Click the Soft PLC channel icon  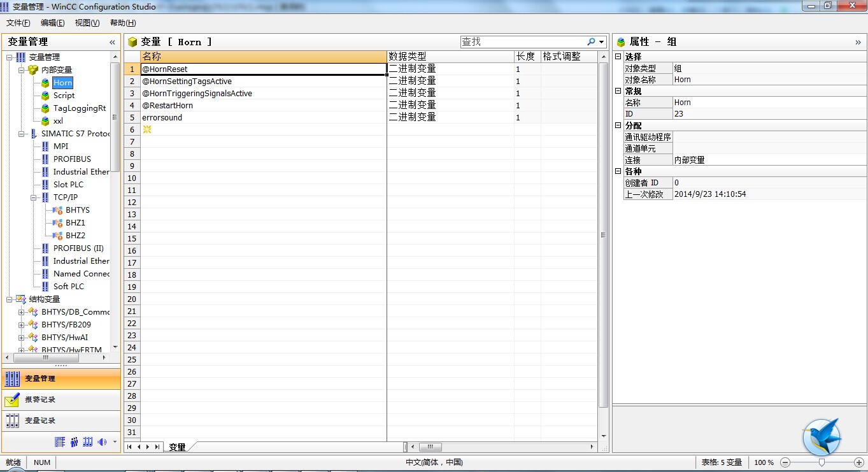45,287
